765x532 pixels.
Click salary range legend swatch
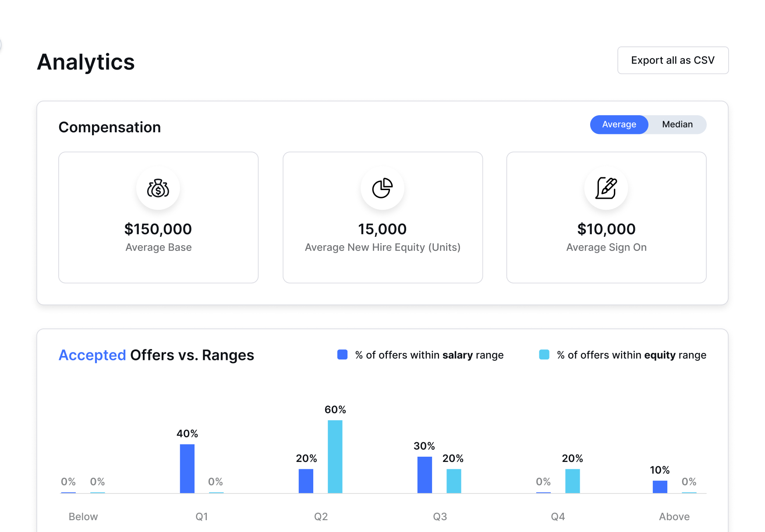[x=342, y=355]
